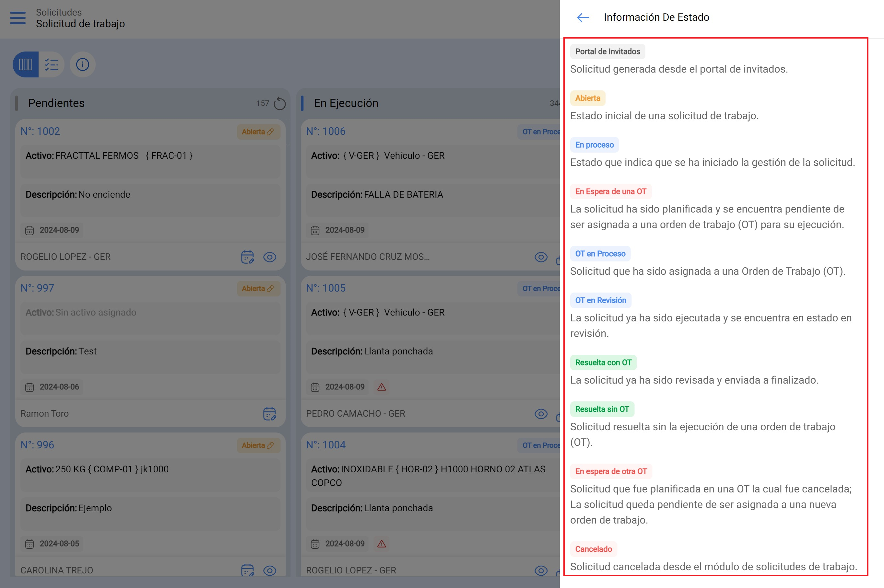Click OT en Proceso badge on request 1005
The image size is (884, 588).
pos(539,288)
